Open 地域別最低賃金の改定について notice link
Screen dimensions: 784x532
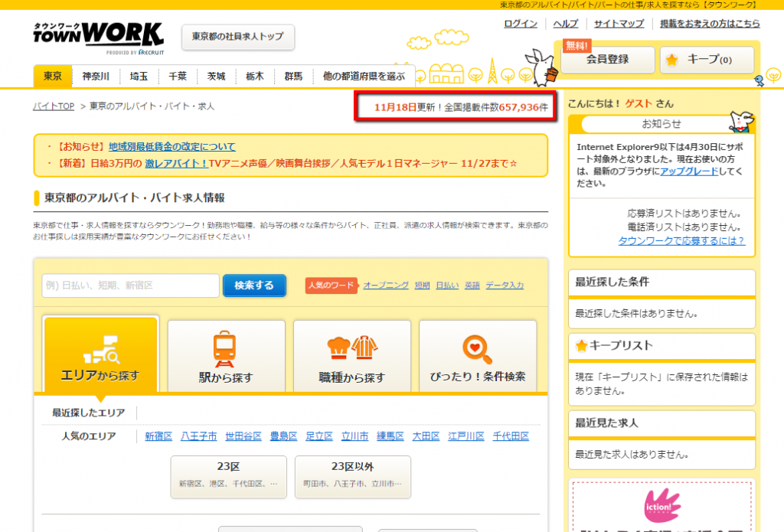coord(172,146)
